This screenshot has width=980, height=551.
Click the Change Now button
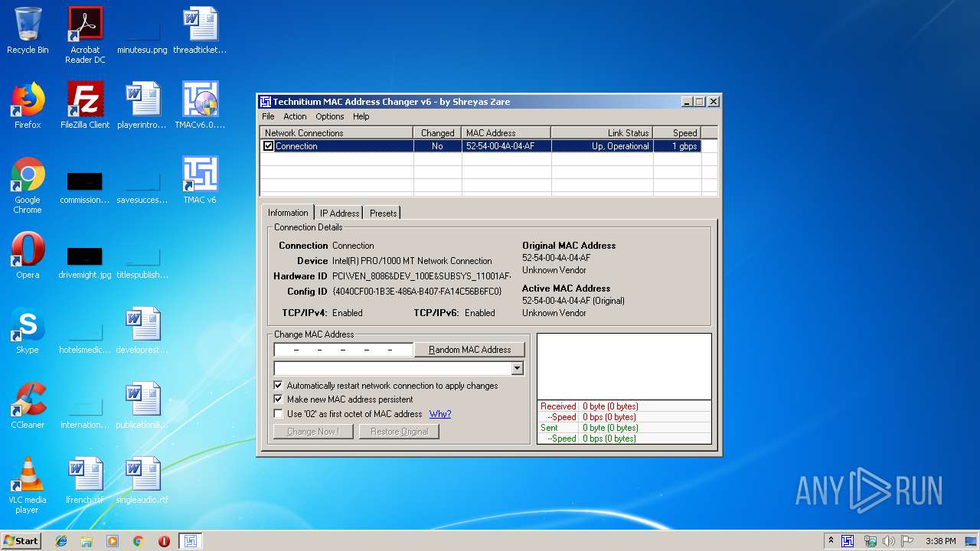[312, 432]
